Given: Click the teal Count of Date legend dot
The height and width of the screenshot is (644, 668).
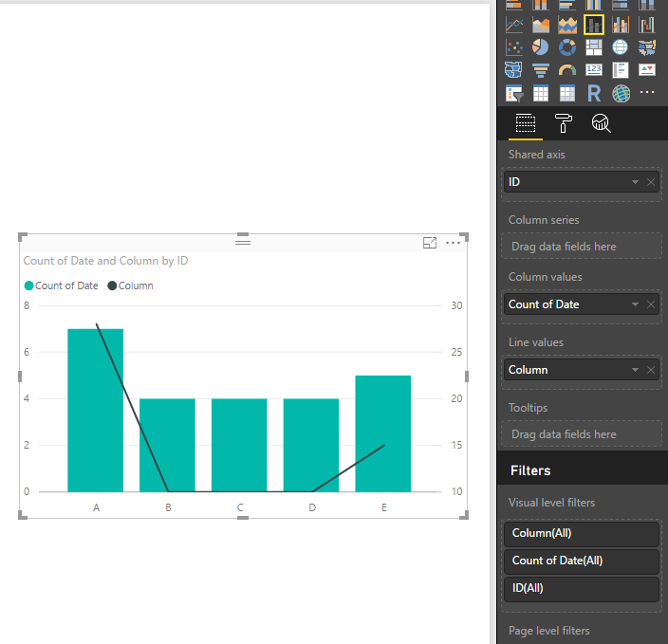Looking at the screenshot, I should (x=29, y=285).
